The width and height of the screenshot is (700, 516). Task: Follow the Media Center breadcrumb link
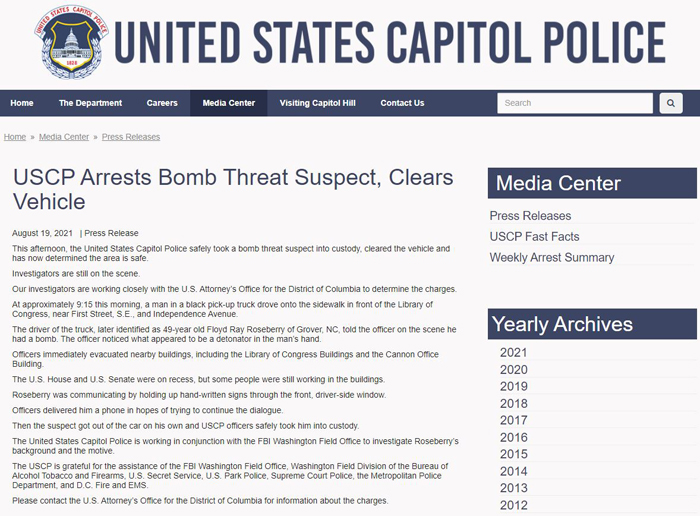(64, 137)
